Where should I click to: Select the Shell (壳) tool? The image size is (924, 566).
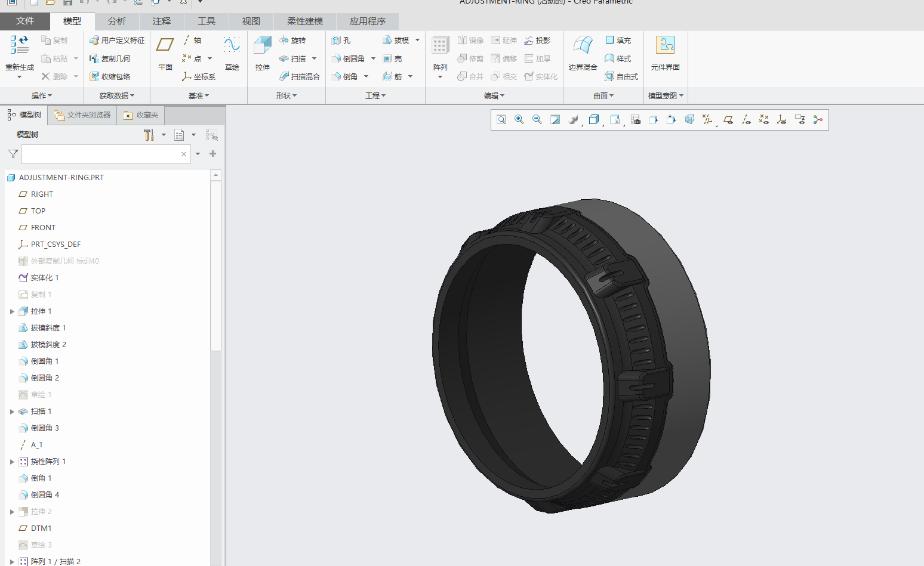[393, 59]
